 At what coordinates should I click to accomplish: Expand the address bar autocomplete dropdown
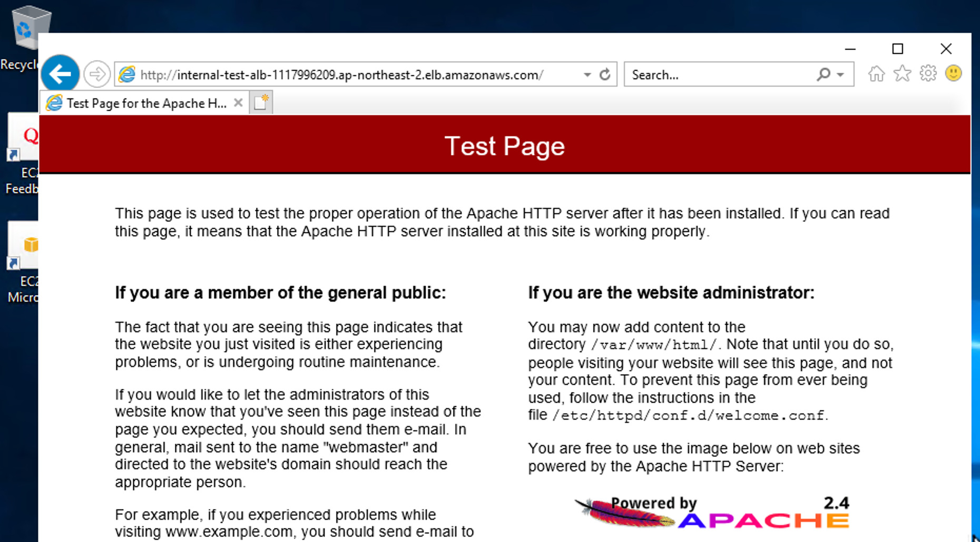pyautogui.click(x=587, y=75)
